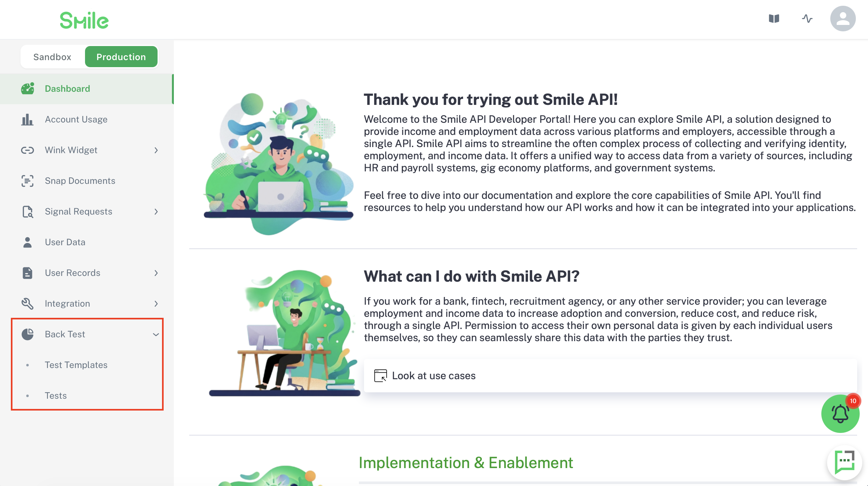Click the Implementation & Enablement heading
Screen dimensions: 868x486
(466, 462)
